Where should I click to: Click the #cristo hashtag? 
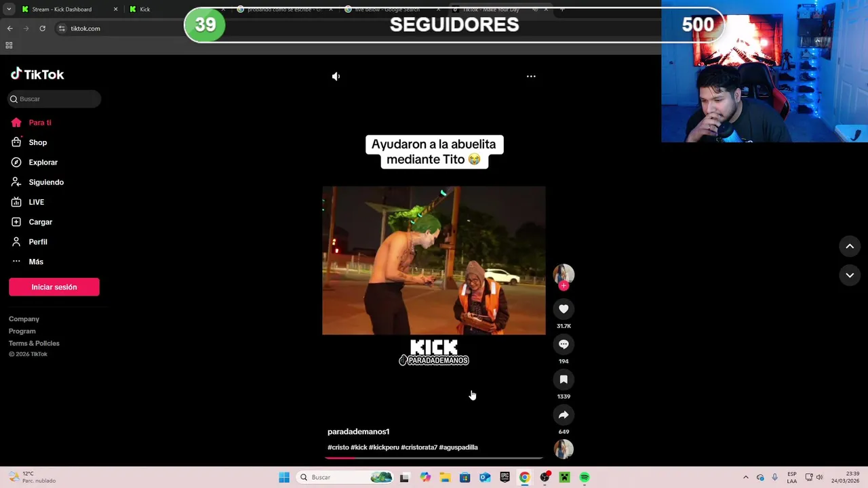coord(338,447)
